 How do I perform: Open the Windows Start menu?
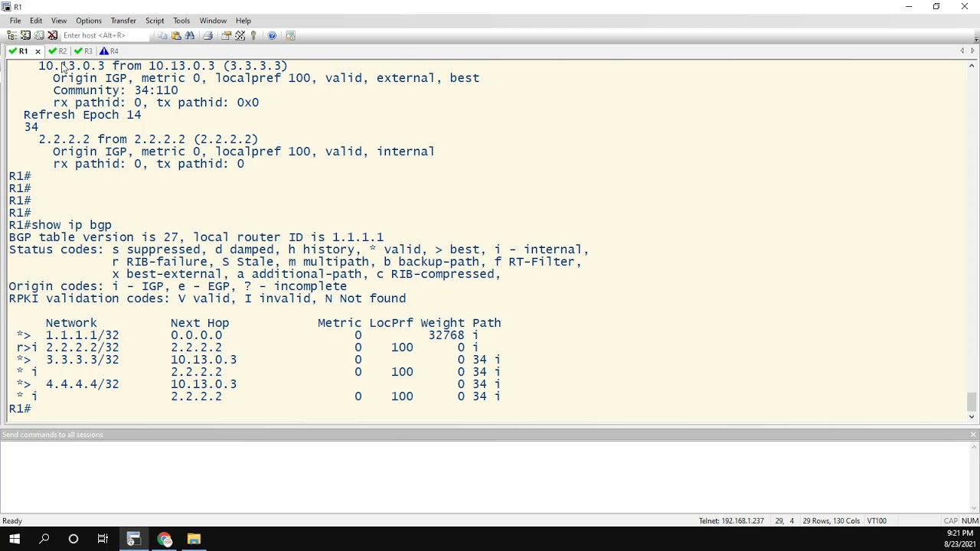(x=15, y=539)
